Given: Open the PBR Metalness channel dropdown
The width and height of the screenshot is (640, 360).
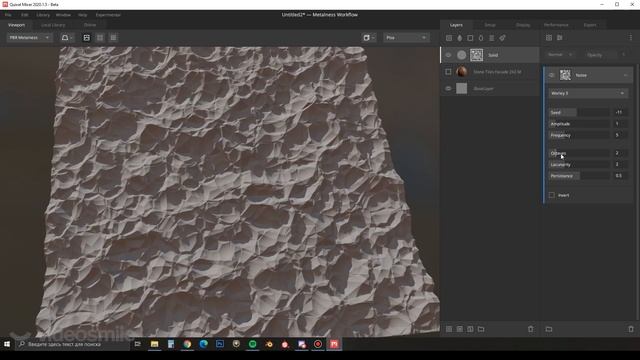Looking at the screenshot, I should coord(29,38).
